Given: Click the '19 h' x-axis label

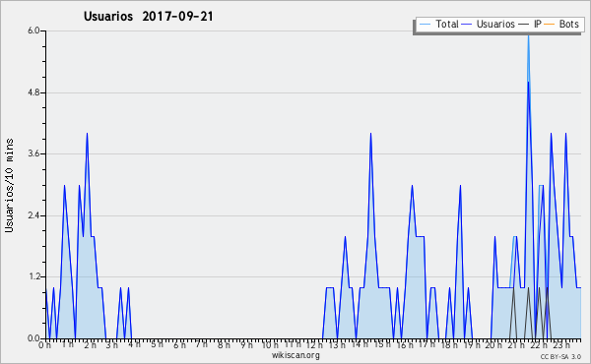Looking at the screenshot, I should (x=472, y=345).
